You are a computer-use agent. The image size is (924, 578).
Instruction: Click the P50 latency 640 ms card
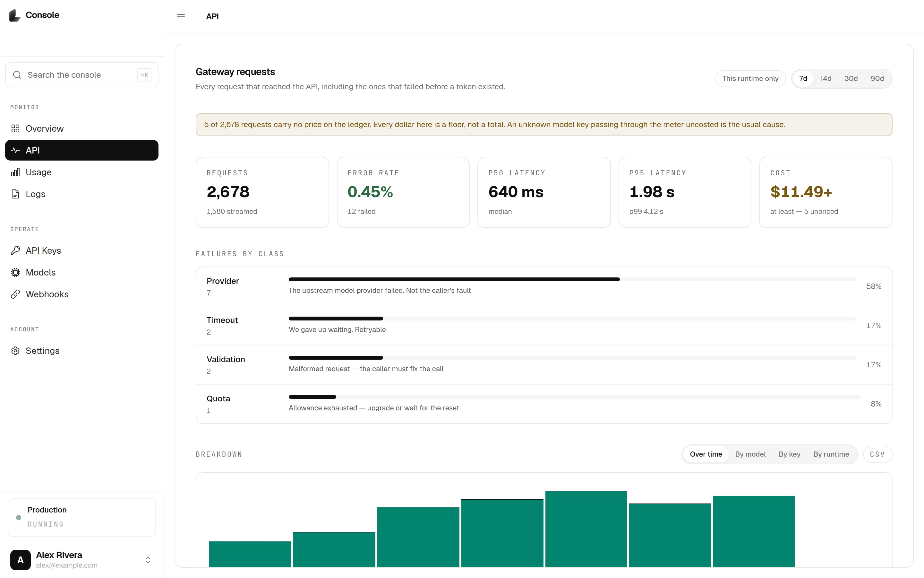tap(544, 192)
